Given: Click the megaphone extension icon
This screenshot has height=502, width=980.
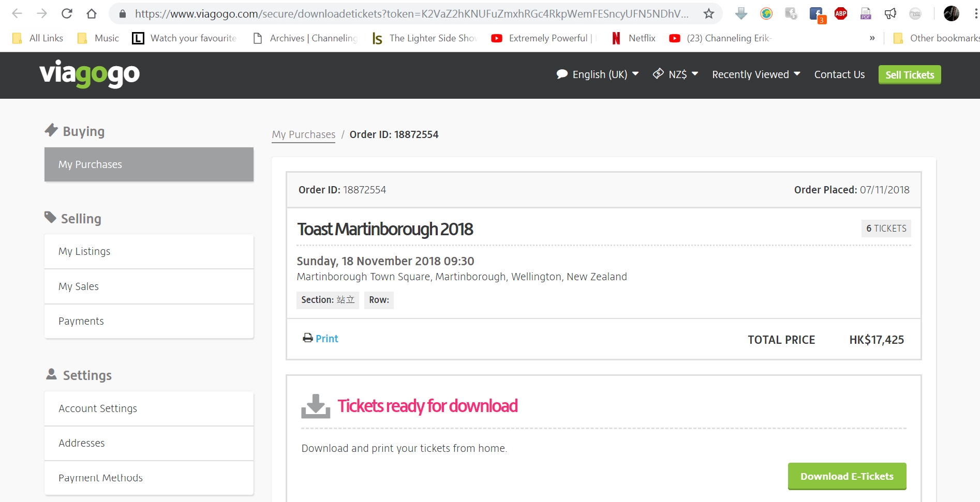Looking at the screenshot, I should [890, 13].
